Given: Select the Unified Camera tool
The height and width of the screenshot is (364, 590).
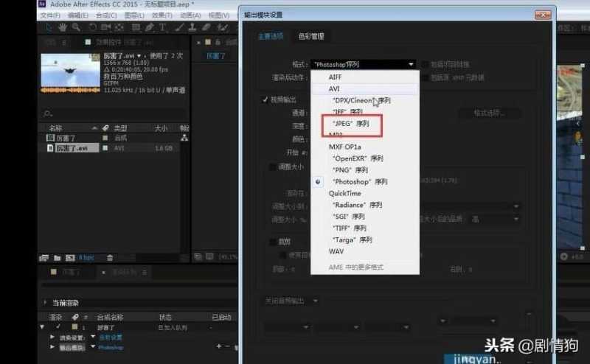Looking at the screenshot, I should [x=105, y=27].
